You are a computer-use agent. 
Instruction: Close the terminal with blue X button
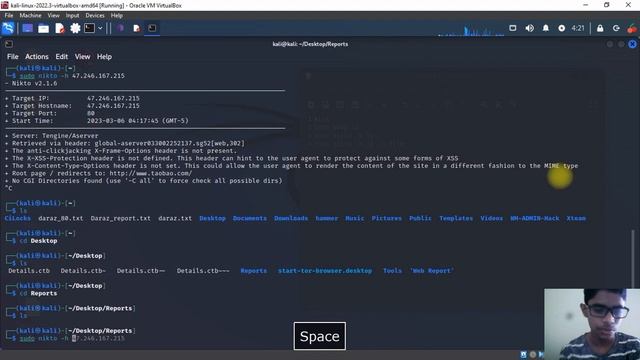click(x=632, y=44)
